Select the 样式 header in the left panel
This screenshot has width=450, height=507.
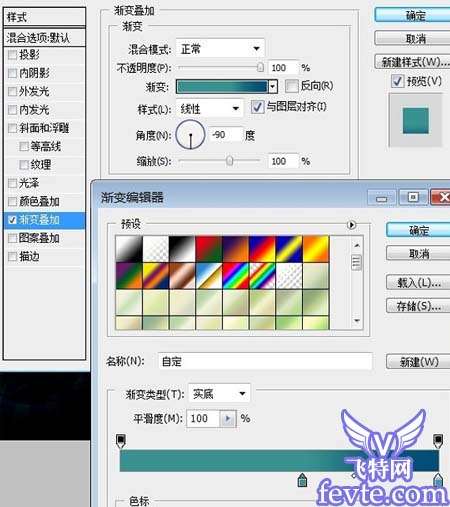(44, 17)
